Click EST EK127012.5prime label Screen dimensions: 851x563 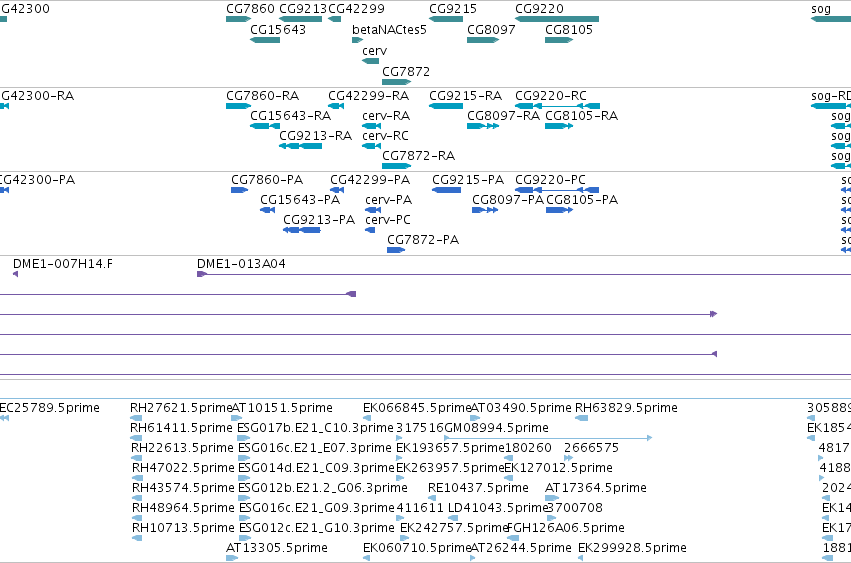pyautogui.click(x=558, y=469)
